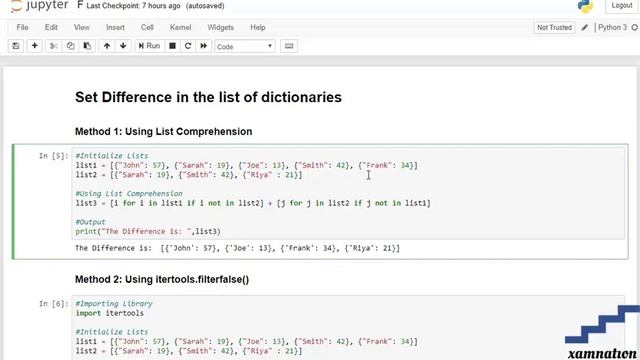Click the 'The Difference is:' output text
Viewport: 640px width, 360px height.
coord(113,248)
